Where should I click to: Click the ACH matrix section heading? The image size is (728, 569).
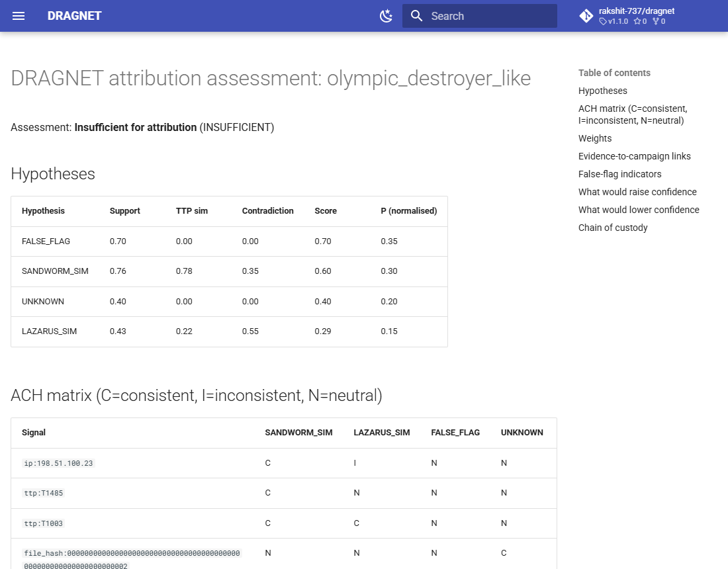[197, 396]
